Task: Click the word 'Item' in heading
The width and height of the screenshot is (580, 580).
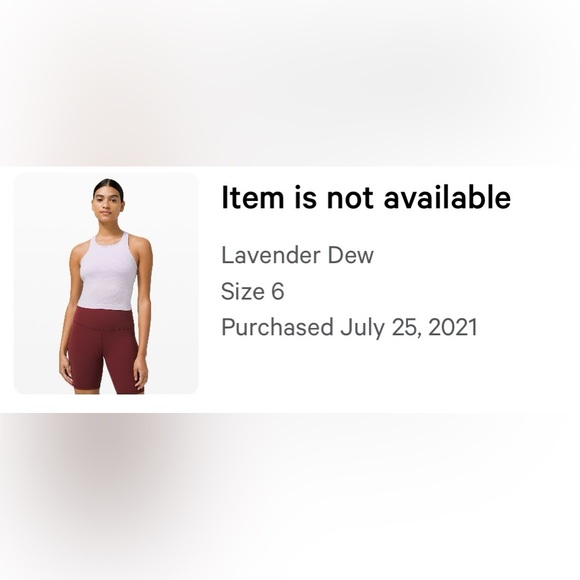Action: [x=253, y=197]
